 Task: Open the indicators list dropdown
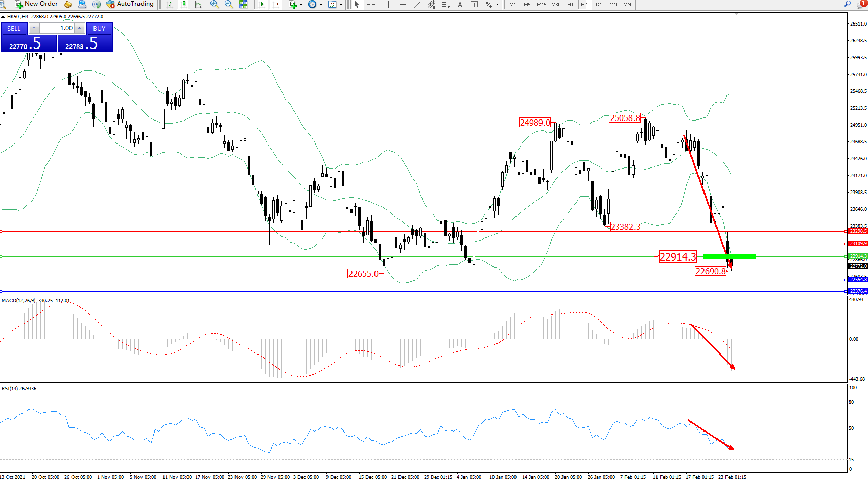pos(301,4)
